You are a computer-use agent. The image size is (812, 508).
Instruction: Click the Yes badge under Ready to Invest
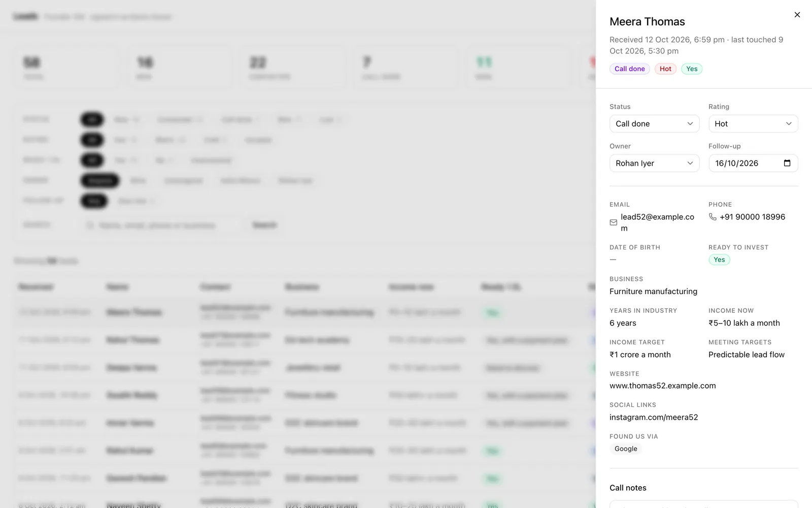pyautogui.click(x=719, y=260)
